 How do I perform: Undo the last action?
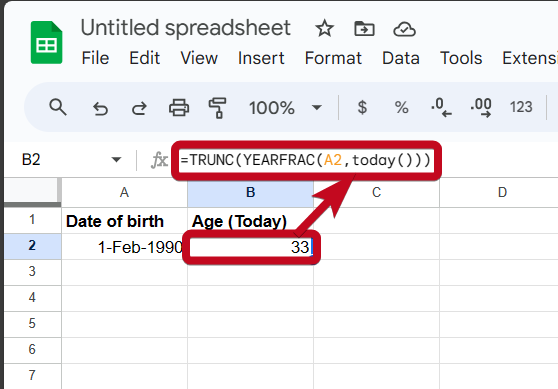click(x=100, y=108)
